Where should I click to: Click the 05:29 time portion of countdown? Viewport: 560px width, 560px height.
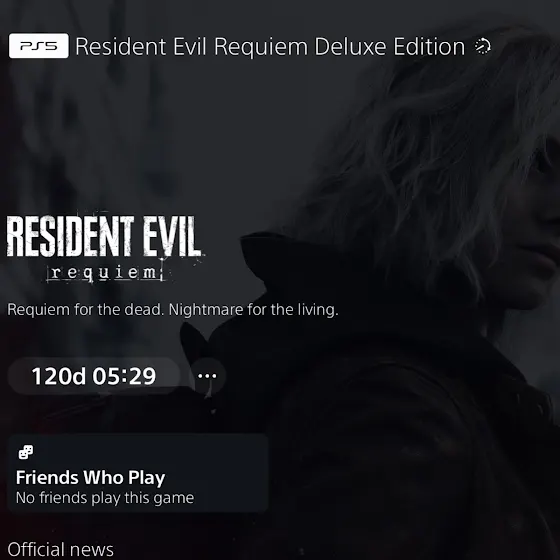(x=124, y=376)
